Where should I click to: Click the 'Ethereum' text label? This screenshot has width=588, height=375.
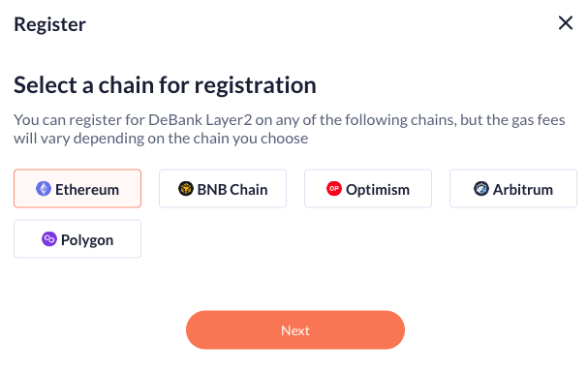tap(87, 190)
